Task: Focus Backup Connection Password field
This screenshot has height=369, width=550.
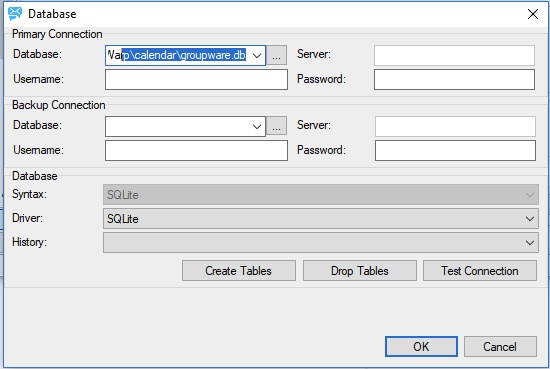Action: coord(455,151)
